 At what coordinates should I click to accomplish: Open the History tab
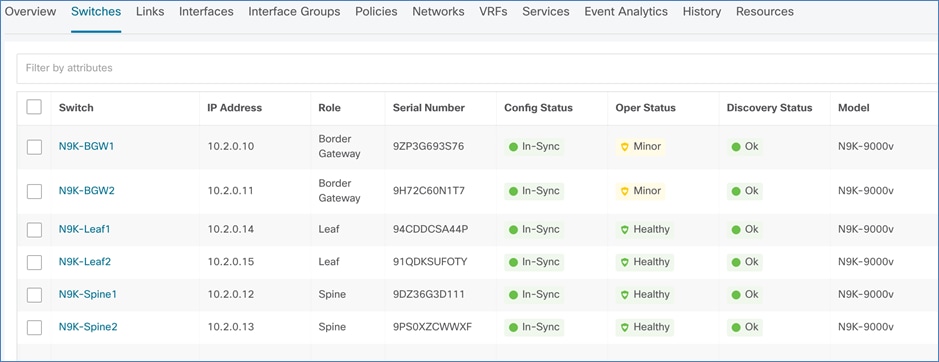(702, 11)
